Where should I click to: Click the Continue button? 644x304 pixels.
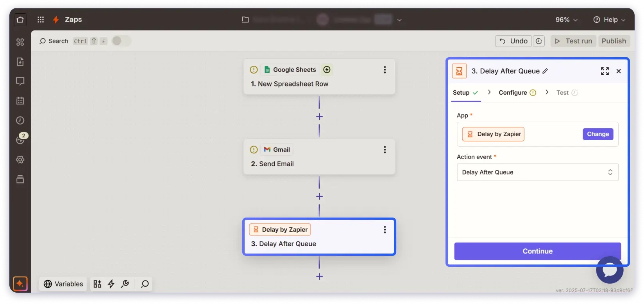(537, 251)
